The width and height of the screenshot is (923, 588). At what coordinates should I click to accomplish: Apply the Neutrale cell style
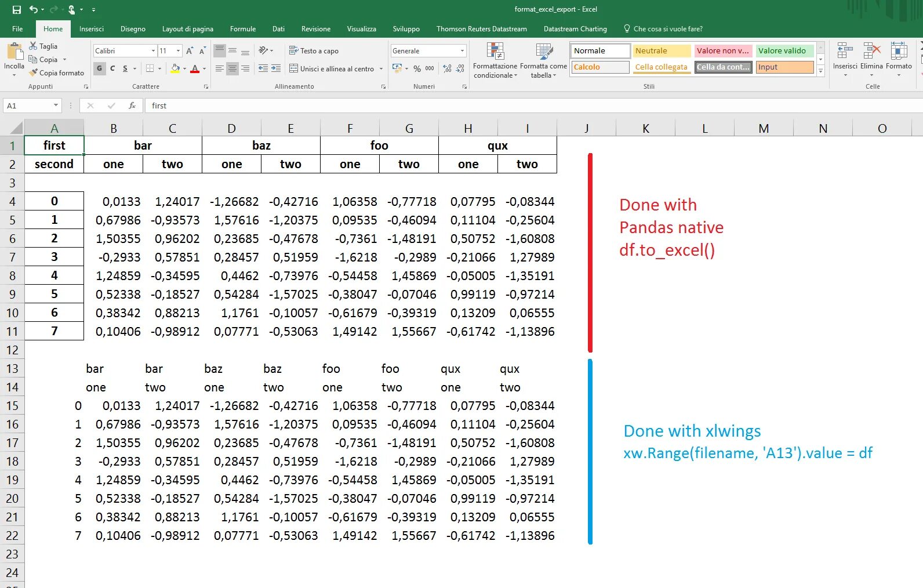(x=662, y=51)
